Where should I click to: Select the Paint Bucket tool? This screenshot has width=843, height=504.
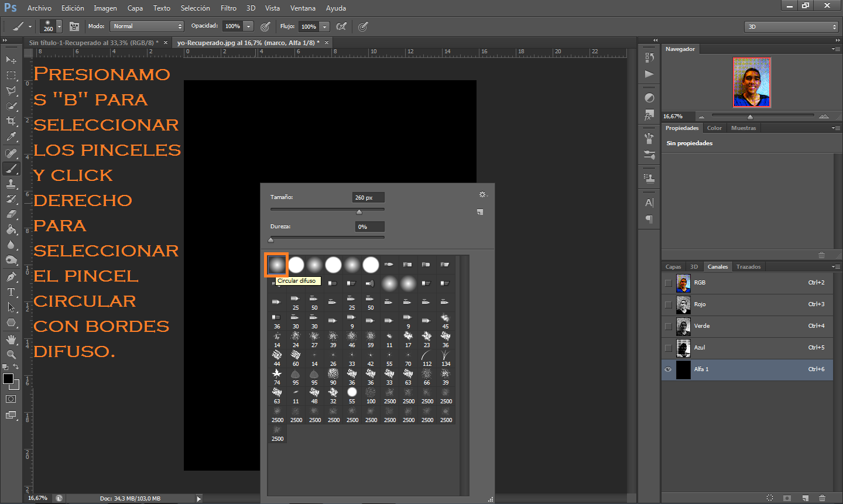tap(11, 229)
